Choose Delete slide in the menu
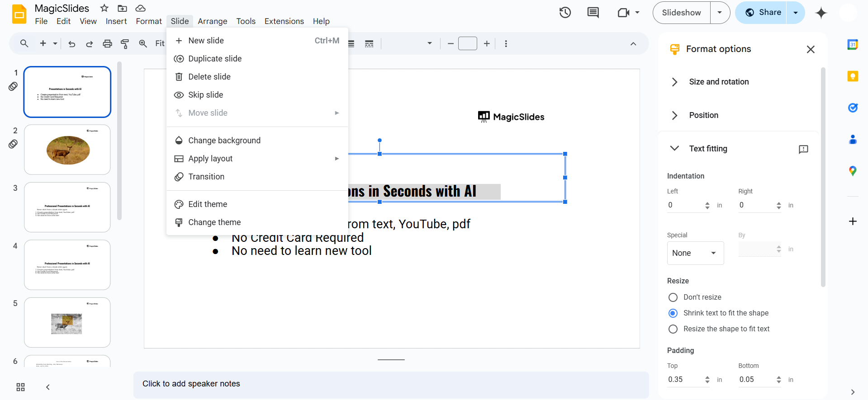This screenshot has height=400, width=868. pos(257,77)
